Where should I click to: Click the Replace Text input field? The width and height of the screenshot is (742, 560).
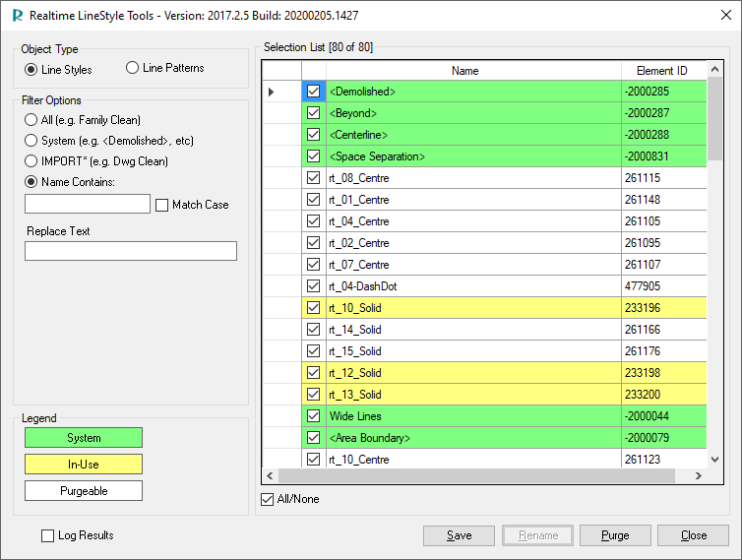[131, 251]
